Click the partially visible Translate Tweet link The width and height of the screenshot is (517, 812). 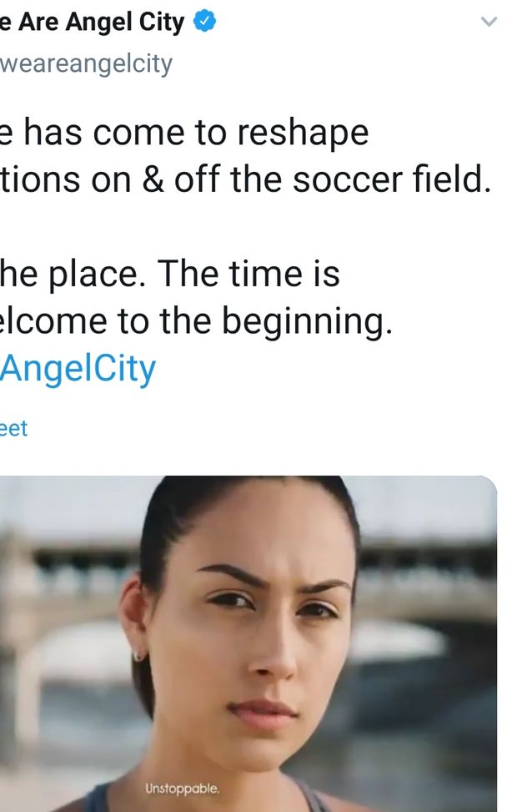point(13,428)
